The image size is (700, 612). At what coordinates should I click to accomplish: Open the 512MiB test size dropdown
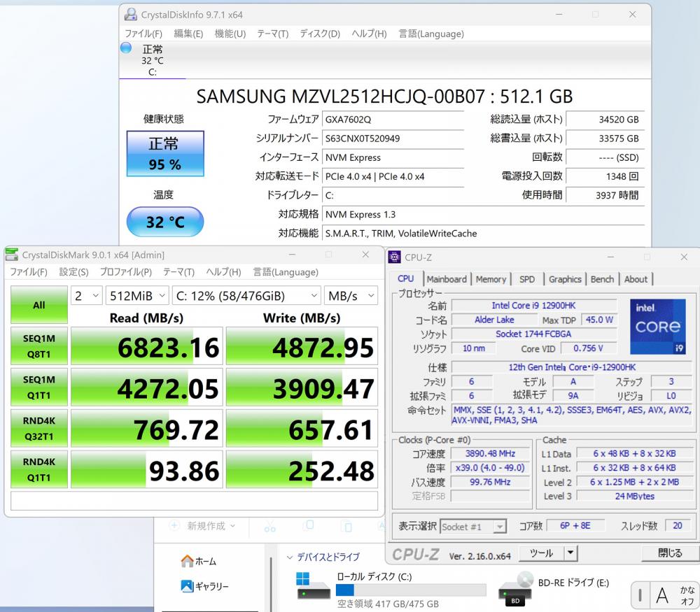(x=136, y=296)
